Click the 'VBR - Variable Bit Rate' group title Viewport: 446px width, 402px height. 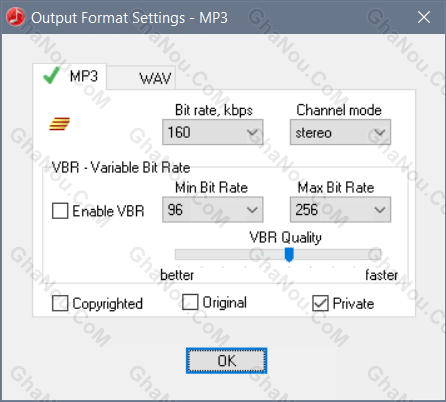tap(121, 167)
